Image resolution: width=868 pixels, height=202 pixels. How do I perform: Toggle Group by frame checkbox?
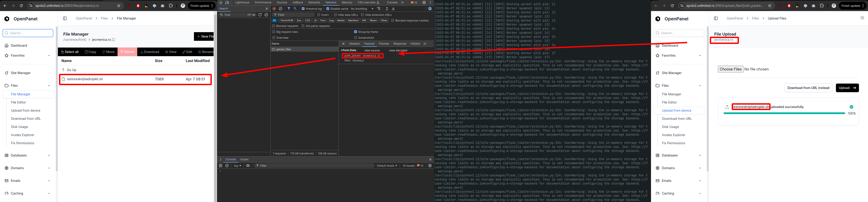pyautogui.click(x=356, y=32)
